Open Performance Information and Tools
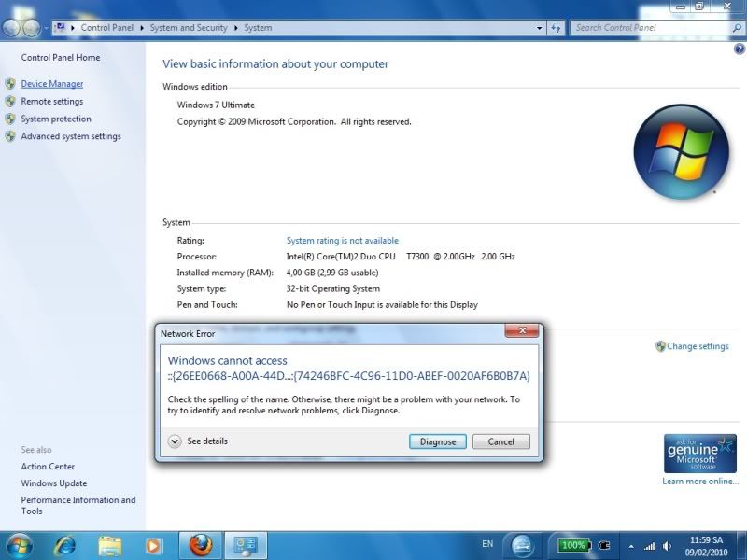747x560 pixels. tap(78, 505)
